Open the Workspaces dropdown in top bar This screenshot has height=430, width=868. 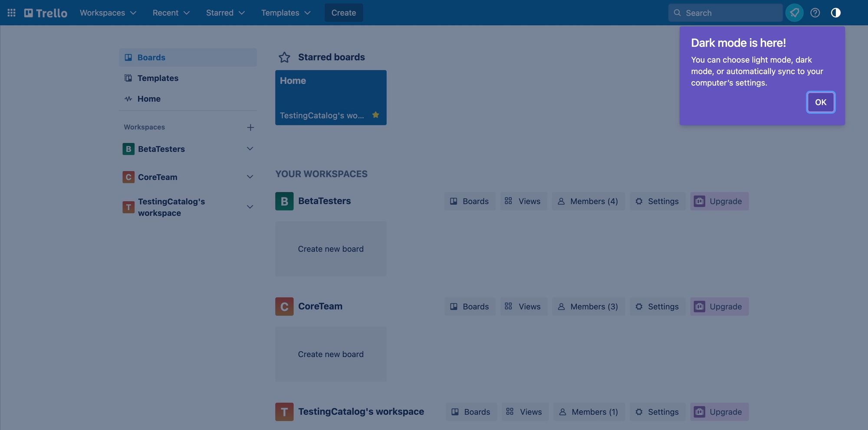point(108,13)
